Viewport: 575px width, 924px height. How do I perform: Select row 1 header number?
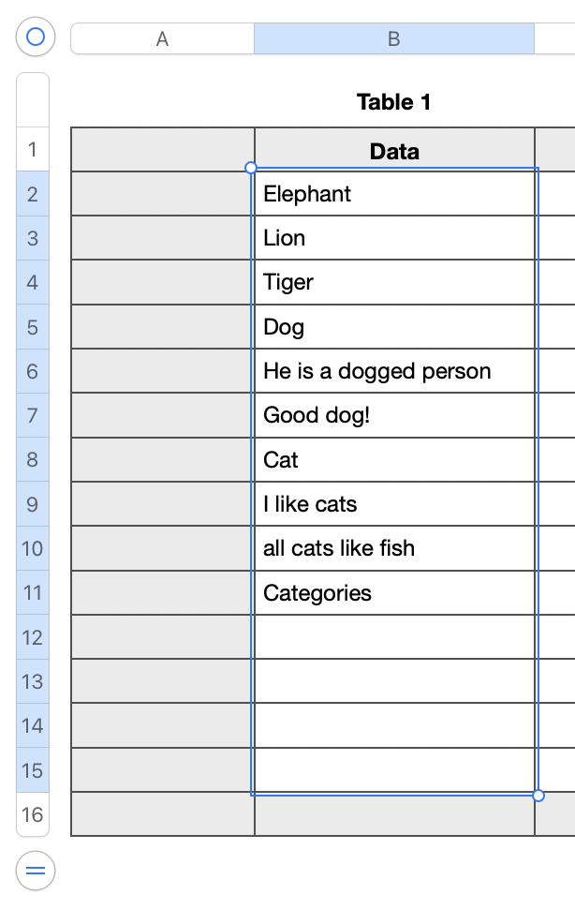(x=33, y=150)
